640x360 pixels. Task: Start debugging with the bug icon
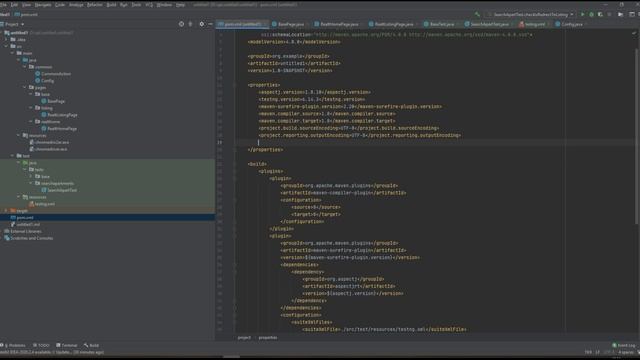[591, 14]
